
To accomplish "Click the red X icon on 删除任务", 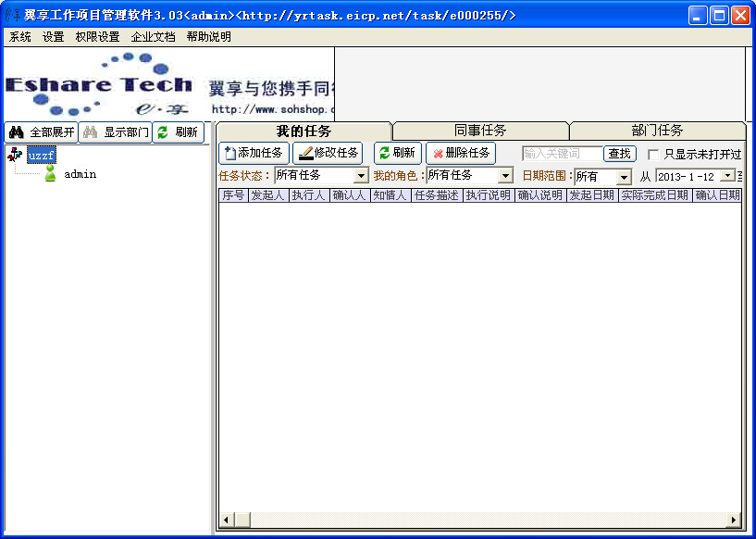I will 438,154.
